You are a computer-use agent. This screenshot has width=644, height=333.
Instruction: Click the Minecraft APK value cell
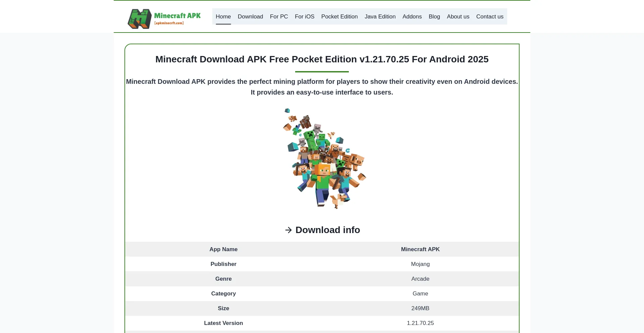(x=420, y=249)
